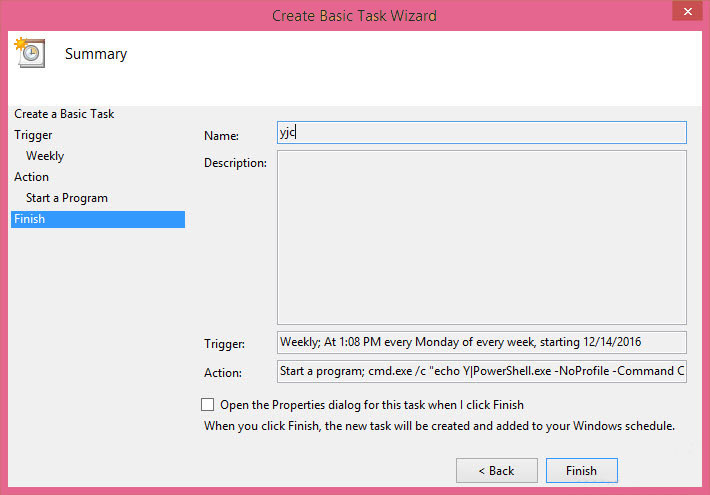Select the highlighted Finish step
This screenshot has width=710, height=495.
tap(98, 219)
